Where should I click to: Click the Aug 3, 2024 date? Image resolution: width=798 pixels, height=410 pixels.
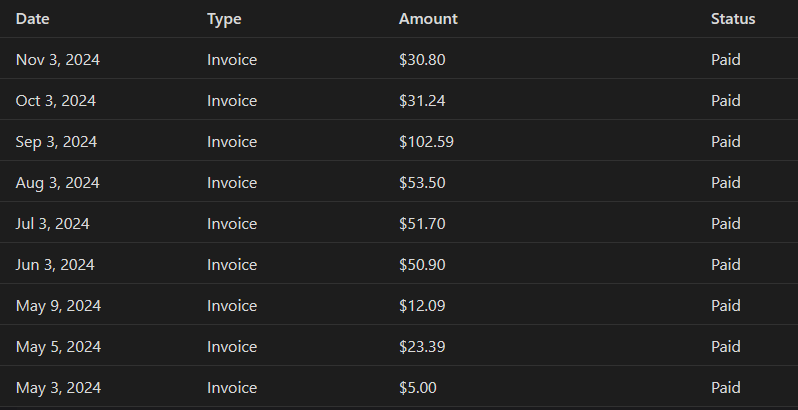click(x=58, y=183)
